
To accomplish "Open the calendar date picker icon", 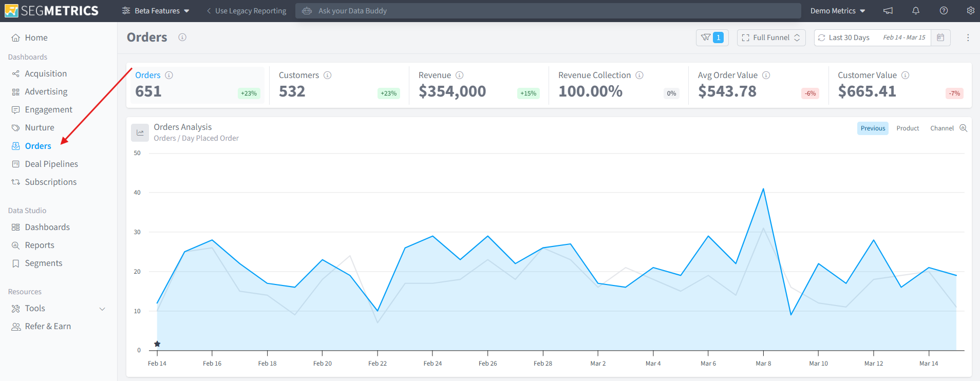I will 940,37.
